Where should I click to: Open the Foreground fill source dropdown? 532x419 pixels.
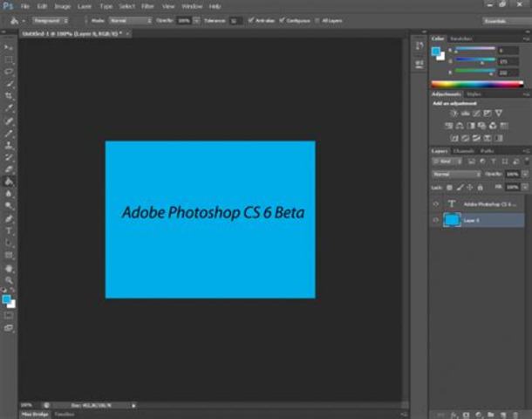[x=51, y=21]
